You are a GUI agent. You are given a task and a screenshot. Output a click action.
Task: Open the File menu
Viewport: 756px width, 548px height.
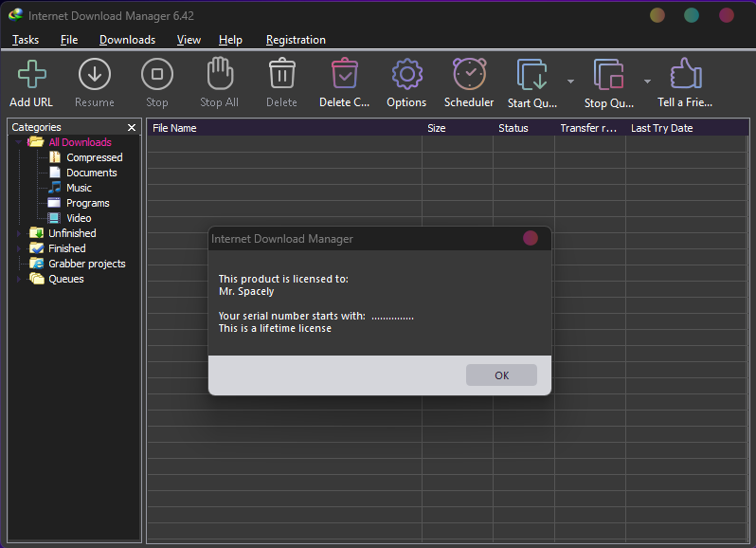tap(69, 40)
